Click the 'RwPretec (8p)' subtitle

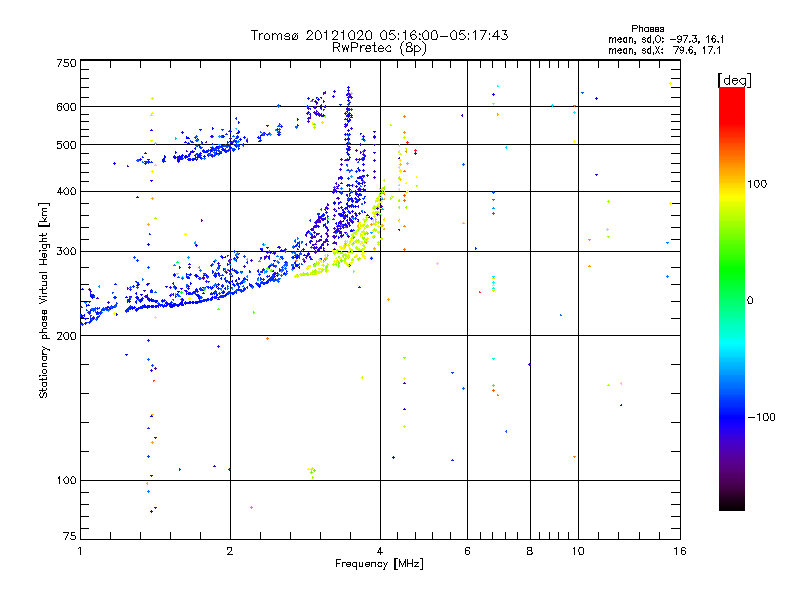(379, 48)
